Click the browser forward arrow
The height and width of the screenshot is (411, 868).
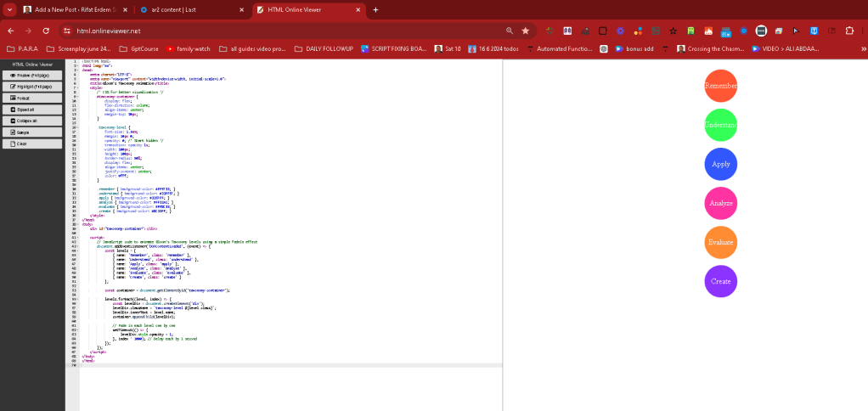28,31
